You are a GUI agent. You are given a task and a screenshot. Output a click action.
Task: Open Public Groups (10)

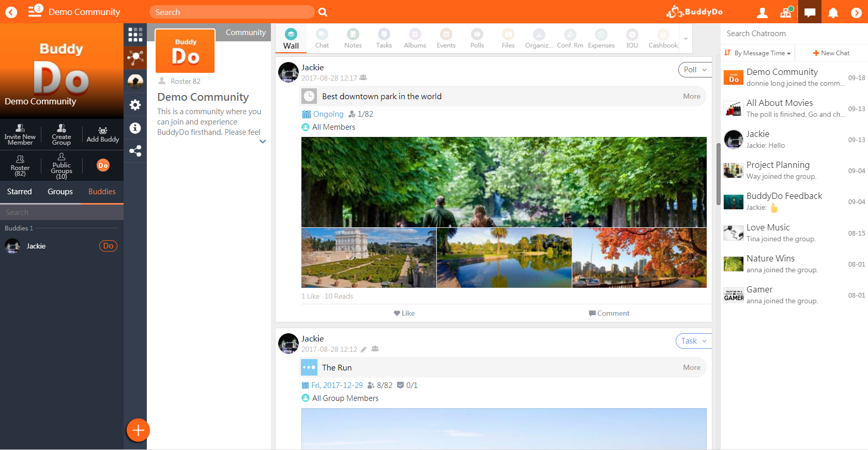[62, 166]
